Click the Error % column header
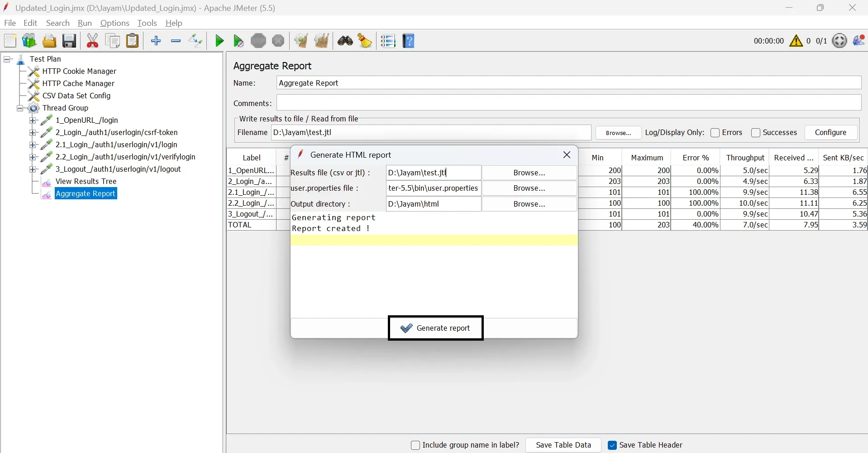Viewport: 868px width, 453px height. 696,158
